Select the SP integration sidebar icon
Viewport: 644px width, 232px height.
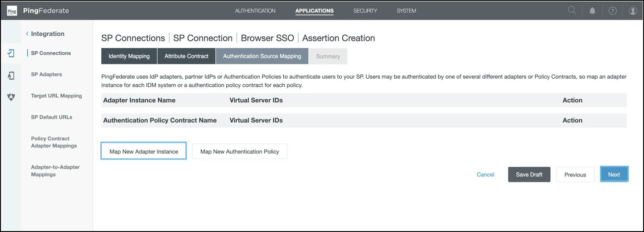click(x=11, y=53)
